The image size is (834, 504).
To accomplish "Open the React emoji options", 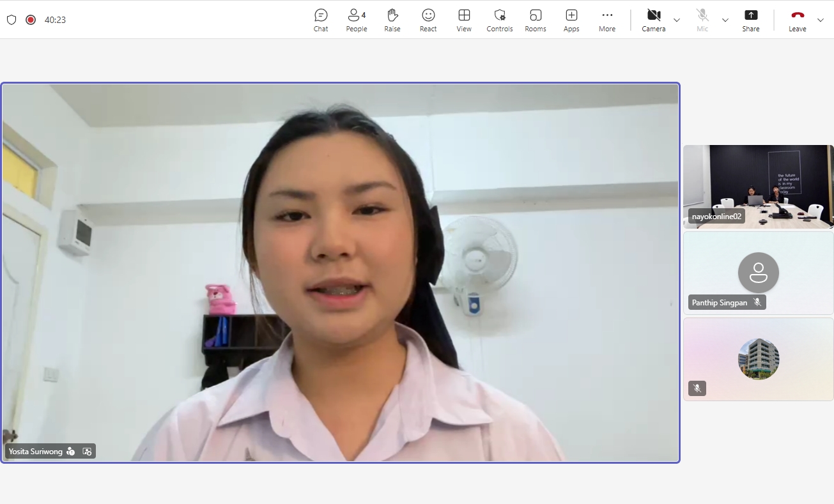I will point(428,20).
